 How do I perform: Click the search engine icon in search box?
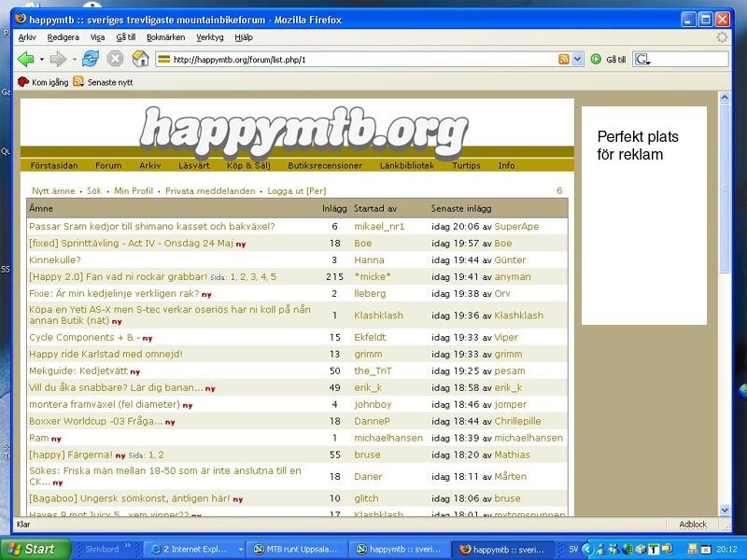[642, 60]
